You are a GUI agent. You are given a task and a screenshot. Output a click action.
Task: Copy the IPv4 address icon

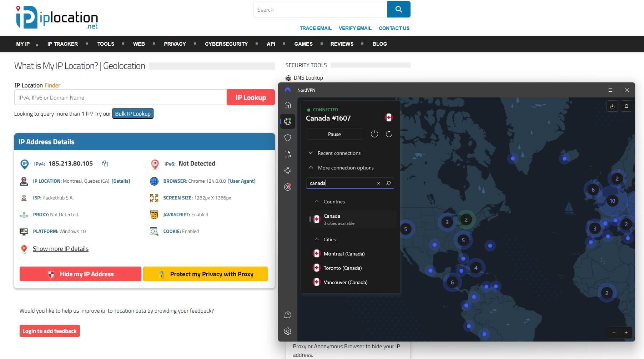[x=105, y=163]
